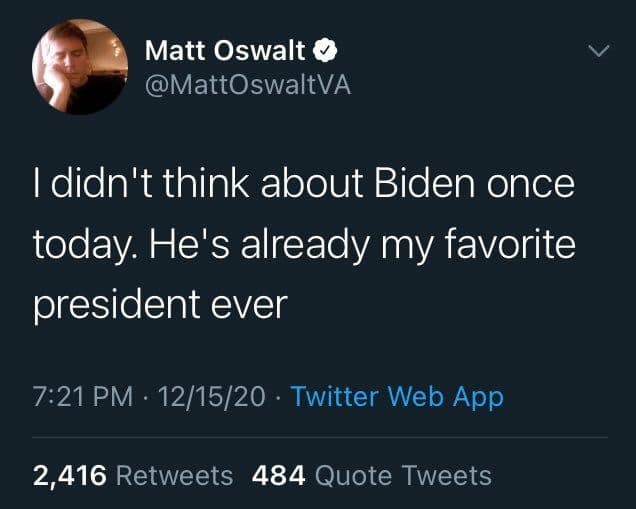Select the Retweets label
Viewport: 636px width, 509px height.
pos(175,475)
